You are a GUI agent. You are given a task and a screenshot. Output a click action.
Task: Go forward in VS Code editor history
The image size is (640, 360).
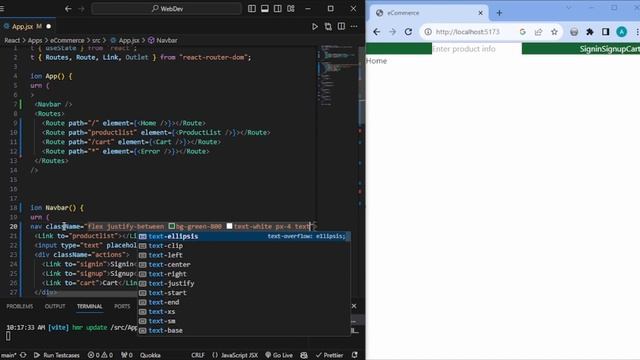[81, 9]
